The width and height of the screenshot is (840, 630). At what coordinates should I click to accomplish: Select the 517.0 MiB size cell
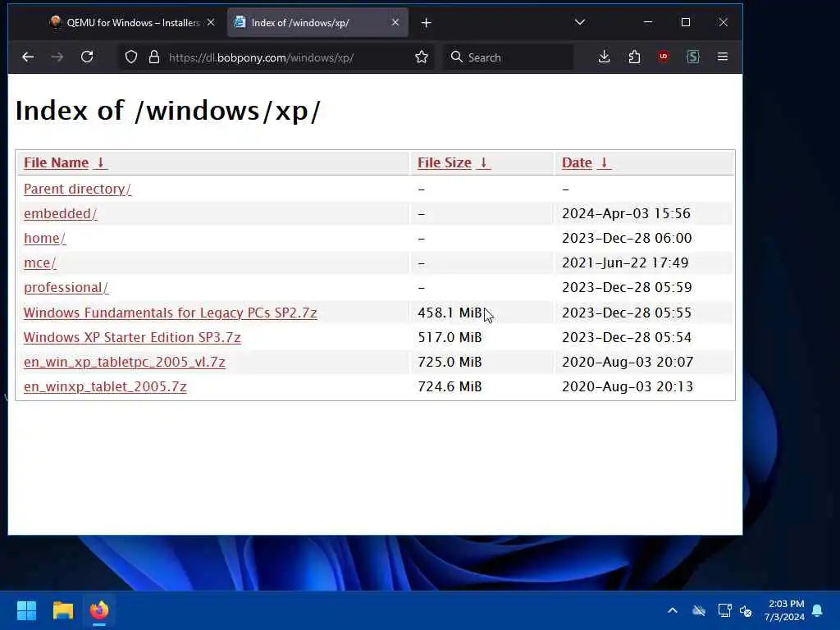(450, 337)
